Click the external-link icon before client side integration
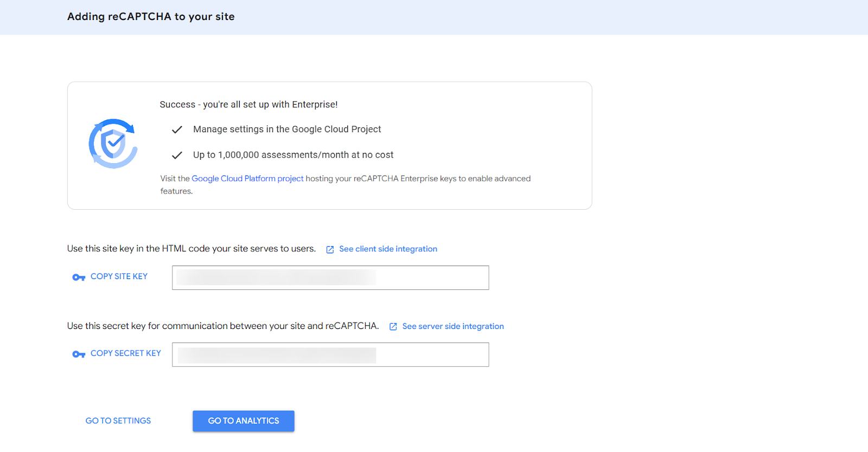 tap(330, 249)
